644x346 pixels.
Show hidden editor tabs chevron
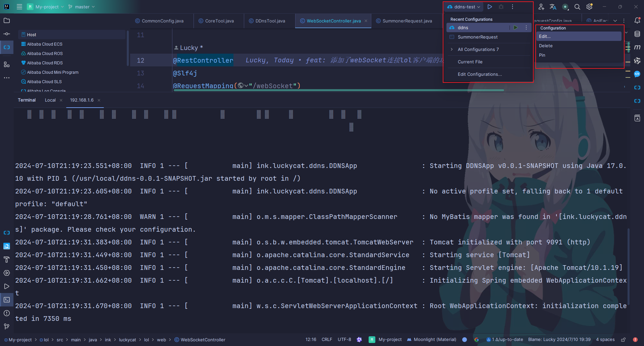tap(615, 21)
